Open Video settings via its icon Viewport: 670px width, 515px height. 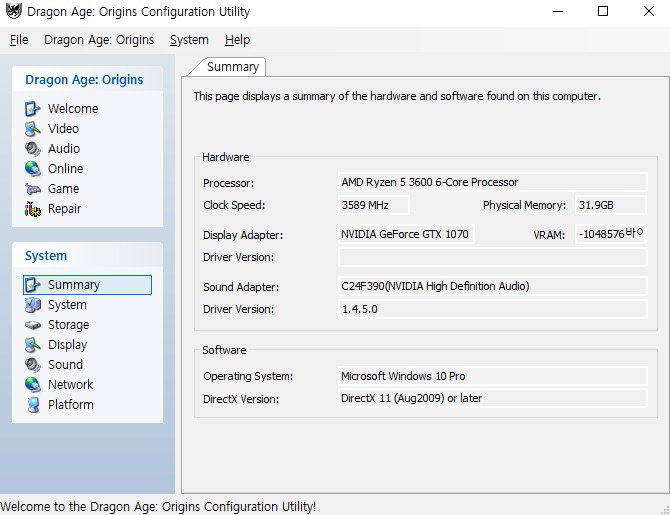coord(33,128)
